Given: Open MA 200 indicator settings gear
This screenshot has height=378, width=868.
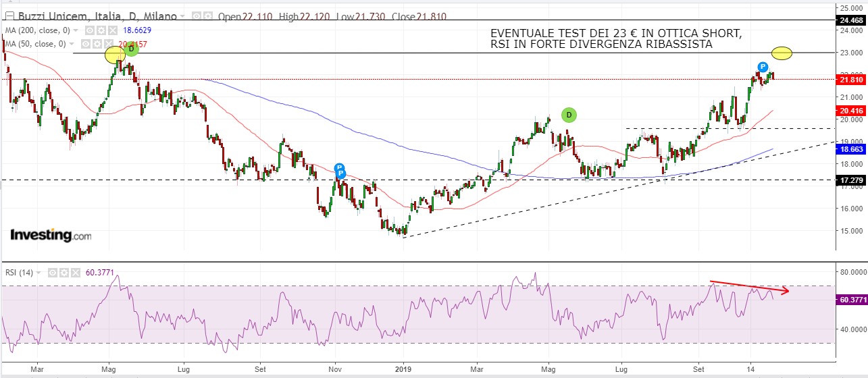Looking at the screenshot, I should tap(101, 30).
